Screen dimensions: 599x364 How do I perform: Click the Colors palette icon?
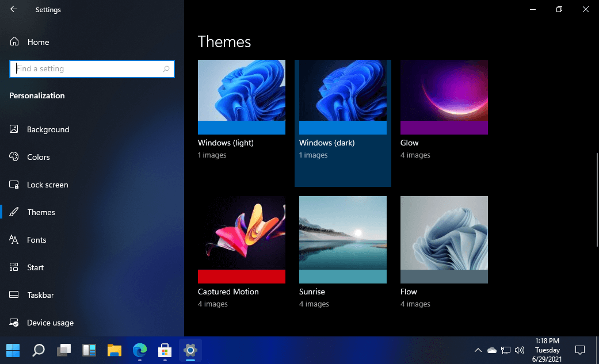pos(14,156)
